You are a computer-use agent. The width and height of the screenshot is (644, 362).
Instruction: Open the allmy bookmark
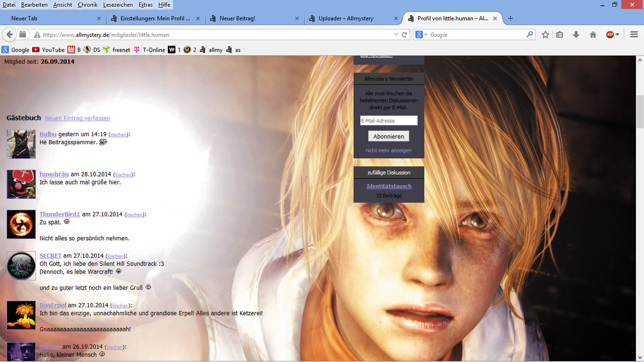(211, 50)
